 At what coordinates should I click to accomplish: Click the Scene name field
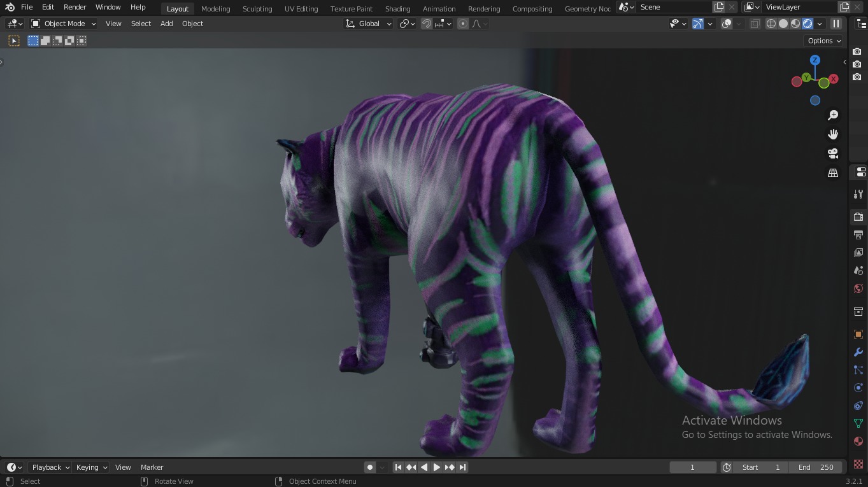click(674, 7)
